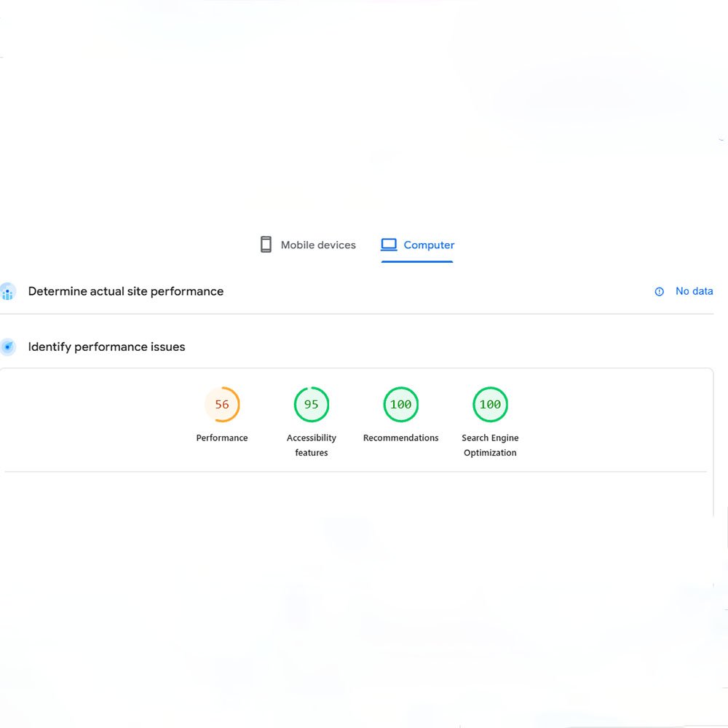Open the Accessibility features label link
The image size is (728, 728).
tap(312, 445)
